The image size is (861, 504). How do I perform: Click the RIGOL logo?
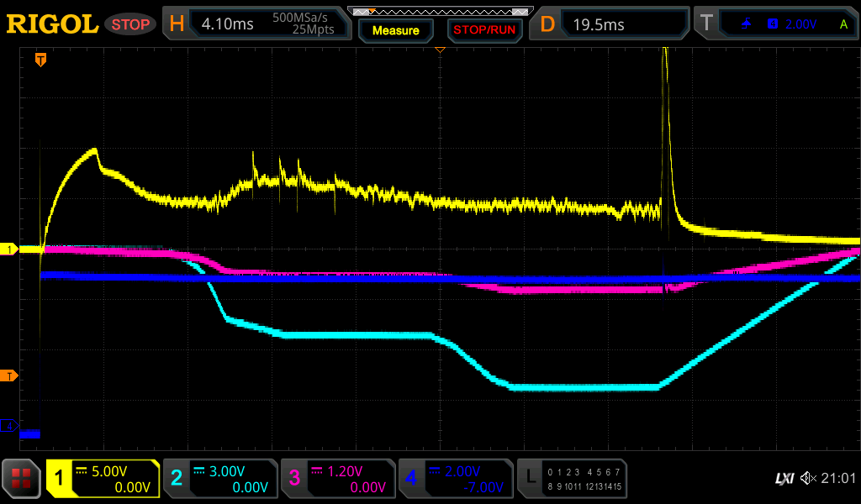52,24
